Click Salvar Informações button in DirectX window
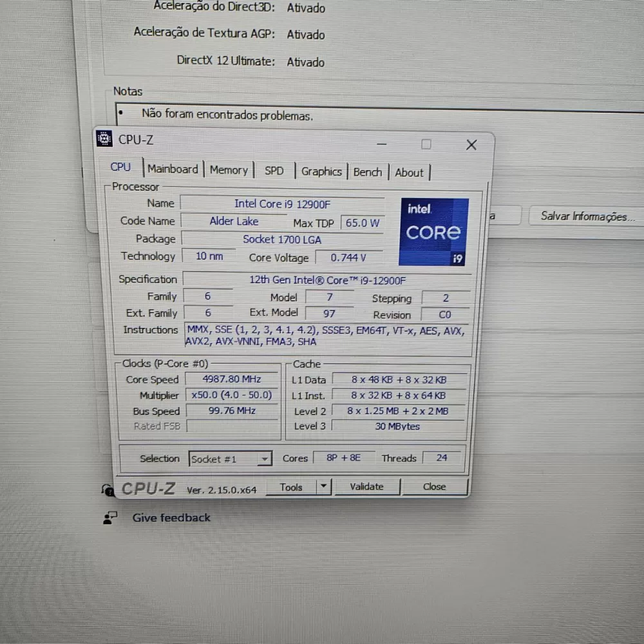This screenshot has width=644, height=644. click(x=586, y=216)
